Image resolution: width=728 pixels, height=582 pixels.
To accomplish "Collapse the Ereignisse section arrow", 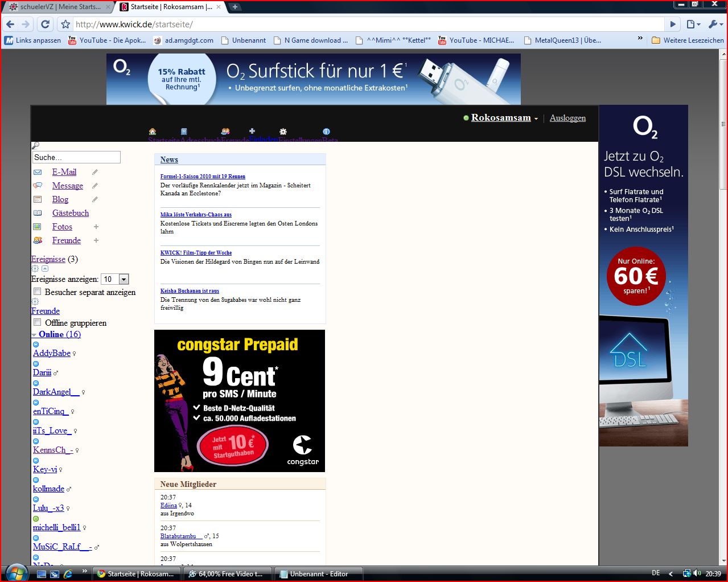I will click(45, 269).
